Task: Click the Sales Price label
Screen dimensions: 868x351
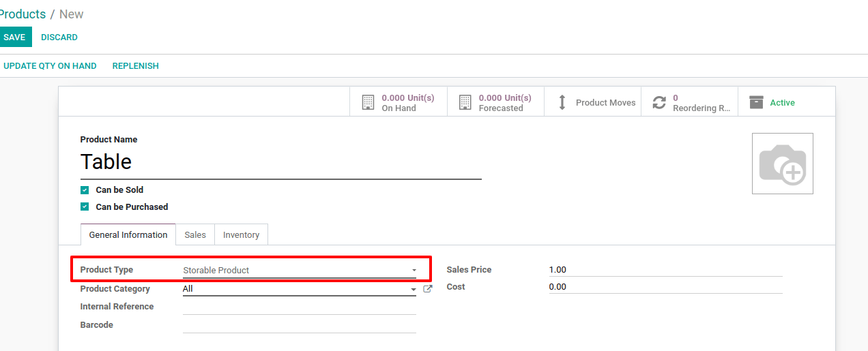Action: point(469,270)
